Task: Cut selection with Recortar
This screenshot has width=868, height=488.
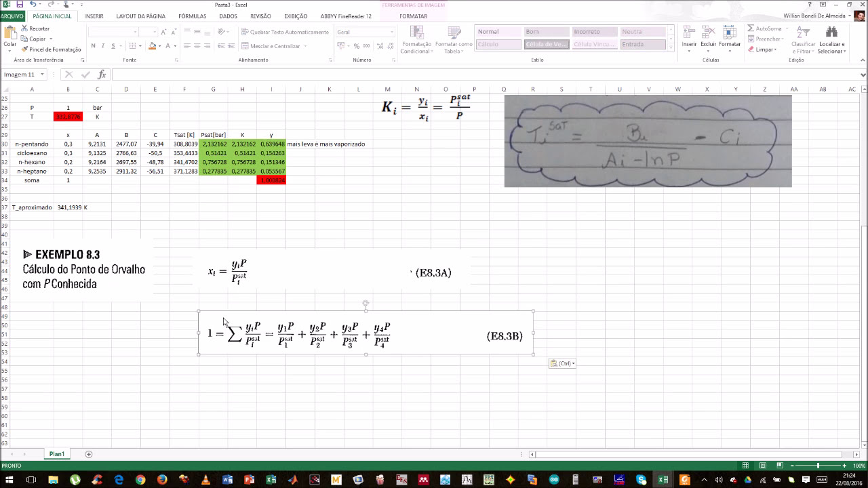Action: [35, 28]
